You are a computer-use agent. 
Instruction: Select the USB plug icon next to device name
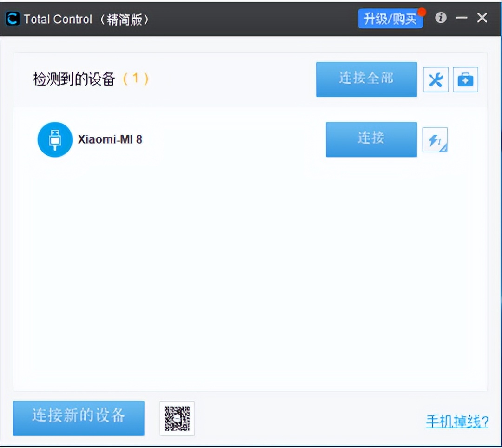click(54, 139)
